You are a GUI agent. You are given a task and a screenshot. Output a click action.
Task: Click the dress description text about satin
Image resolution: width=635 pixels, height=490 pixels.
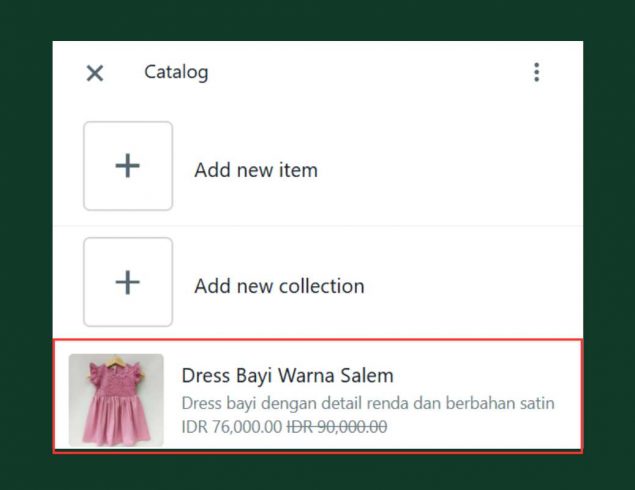coord(367,404)
